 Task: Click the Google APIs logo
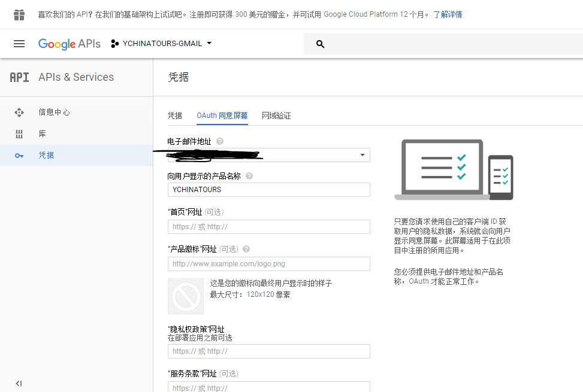pos(69,44)
